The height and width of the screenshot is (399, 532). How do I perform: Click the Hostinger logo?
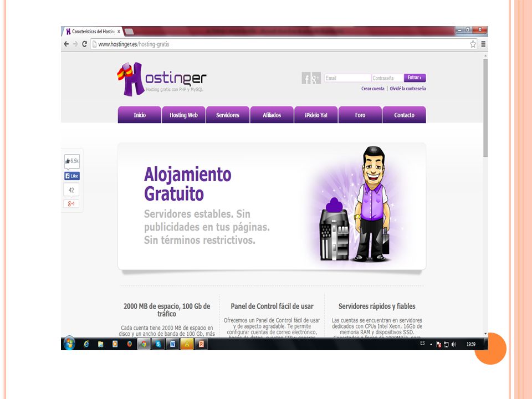click(x=161, y=79)
